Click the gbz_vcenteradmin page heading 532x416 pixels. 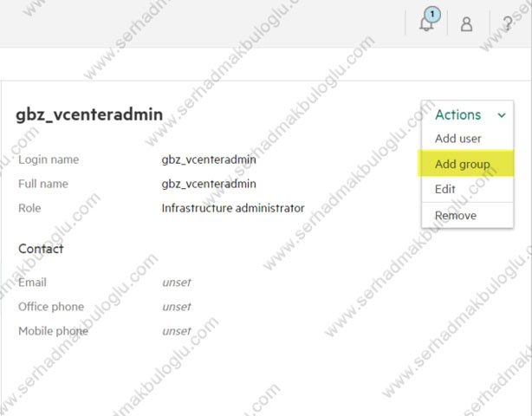[x=89, y=114]
